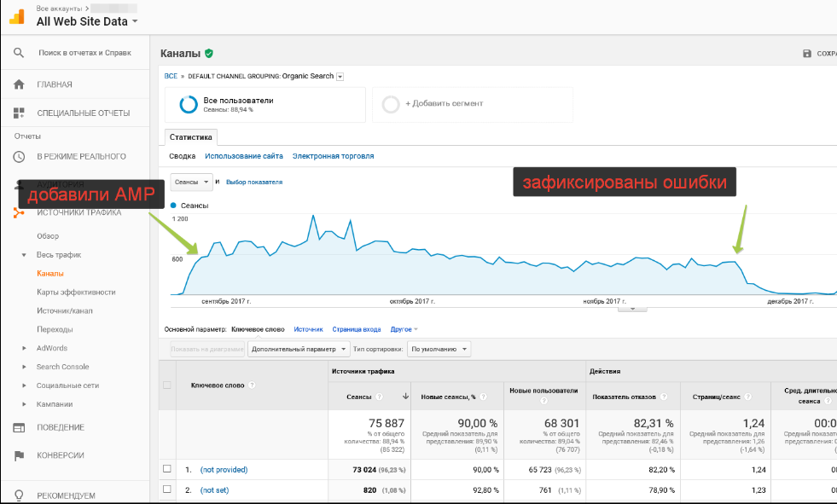Click the Новые пользователи column header

pos(543,391)
